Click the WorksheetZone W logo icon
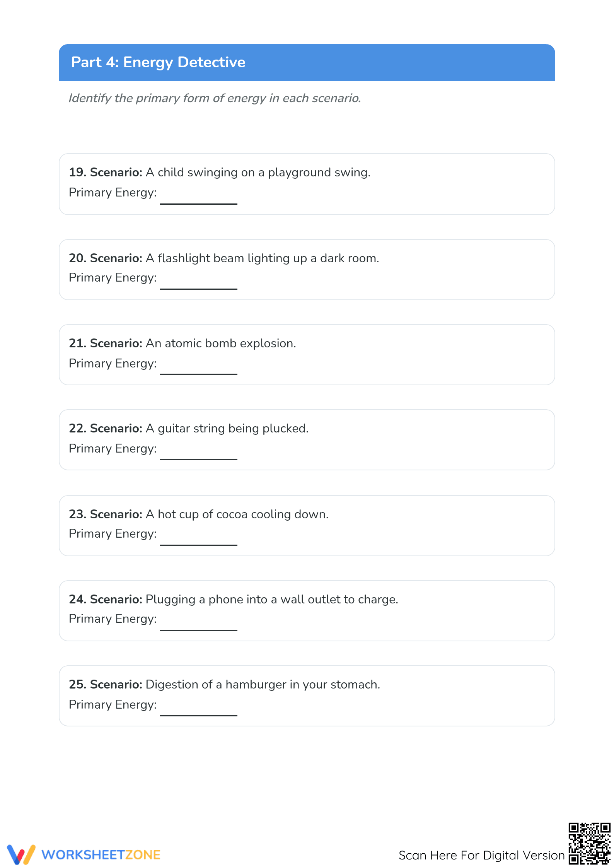 [x=21, y=854]
